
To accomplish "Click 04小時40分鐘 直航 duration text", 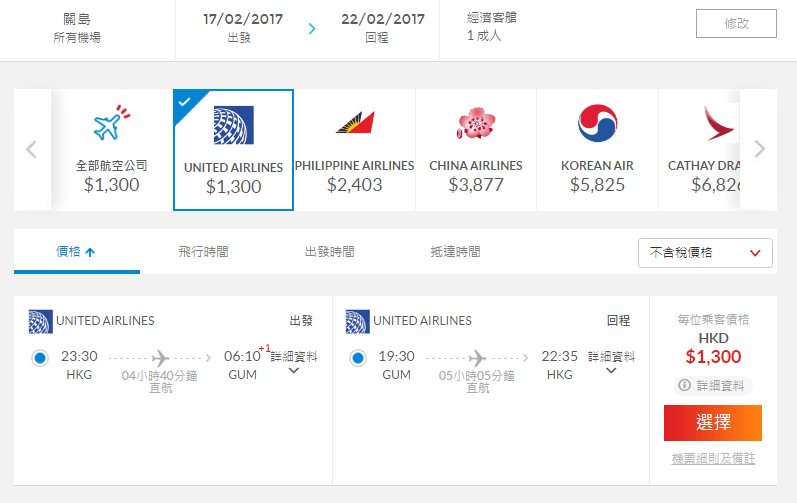I will click(x=160, y=381).
